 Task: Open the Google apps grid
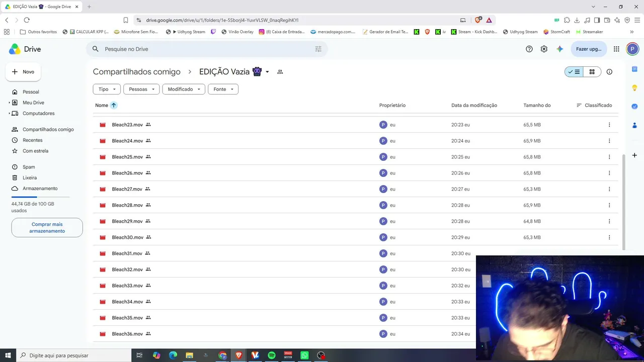pyautogui.click(x=616, y=49)
